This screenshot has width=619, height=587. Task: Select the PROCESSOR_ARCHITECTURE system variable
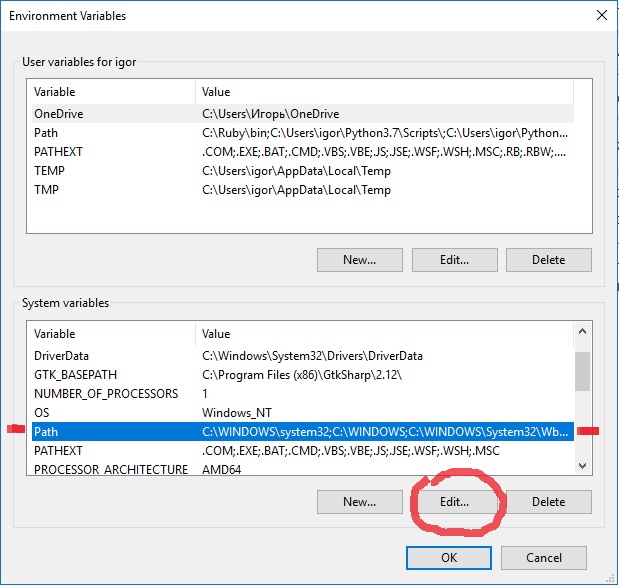(303, 469)
